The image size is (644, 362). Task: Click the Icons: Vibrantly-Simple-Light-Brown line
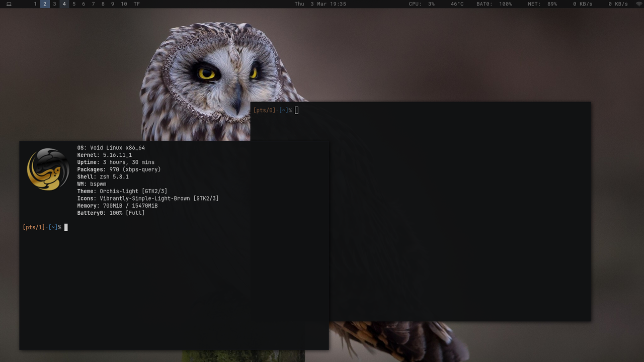[x=148, y=199]
